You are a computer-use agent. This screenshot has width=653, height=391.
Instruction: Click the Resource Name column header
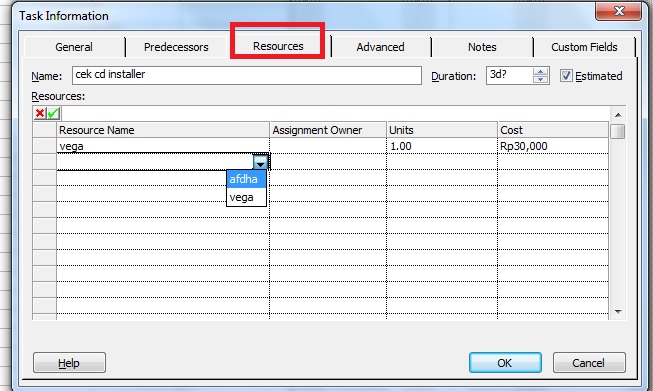click(163, 130)
